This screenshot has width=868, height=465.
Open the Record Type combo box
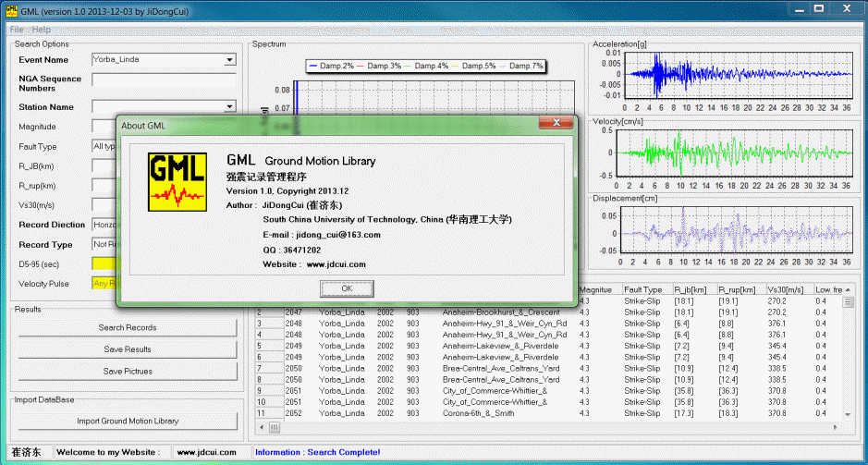click(104, 245)
